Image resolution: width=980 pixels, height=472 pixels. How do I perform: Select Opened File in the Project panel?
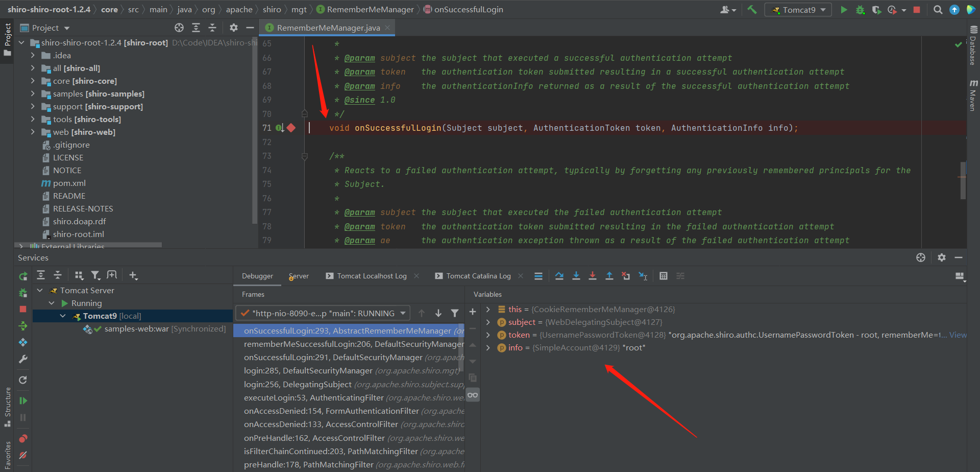coord(179,28)
